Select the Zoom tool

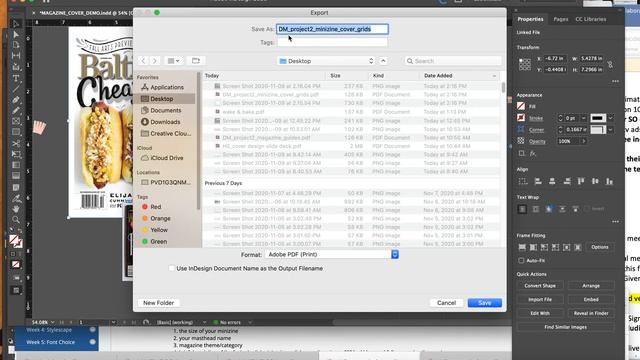click(16, 220)
